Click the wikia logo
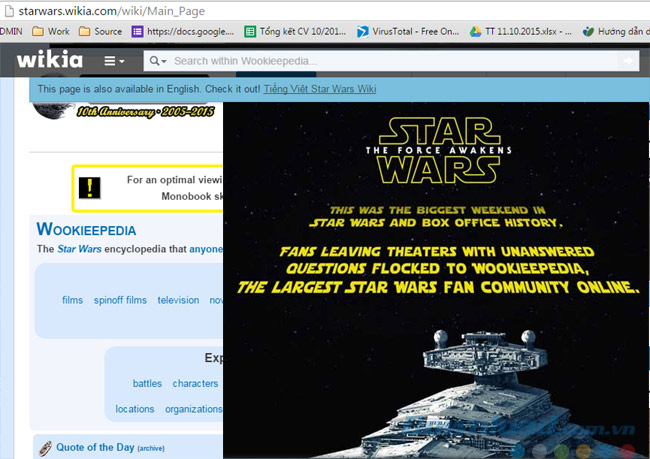The image size is (650, 459). 50,60
